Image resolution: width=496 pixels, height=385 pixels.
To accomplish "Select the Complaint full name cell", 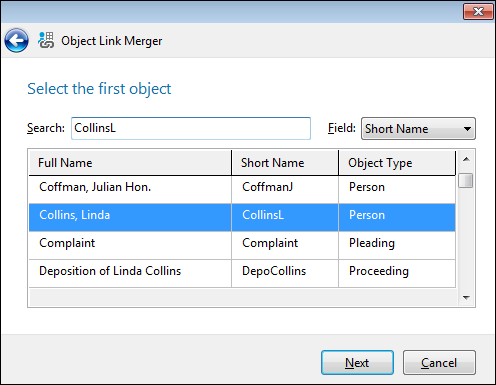I will tap(130, 245).
